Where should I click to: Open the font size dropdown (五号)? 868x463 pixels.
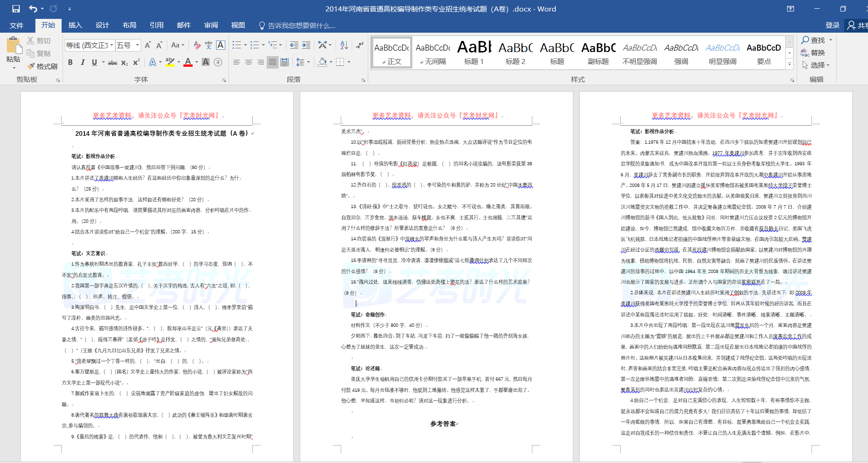click(x=137, y=45)
